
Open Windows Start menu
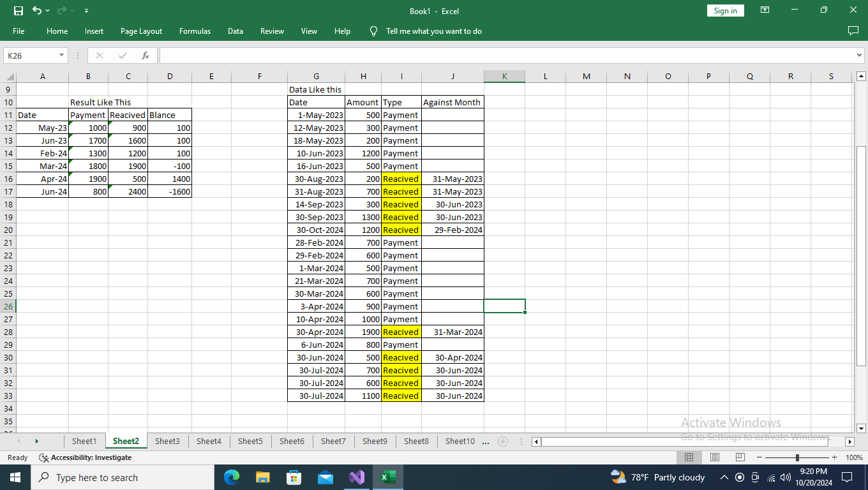[x=15, y=477]
